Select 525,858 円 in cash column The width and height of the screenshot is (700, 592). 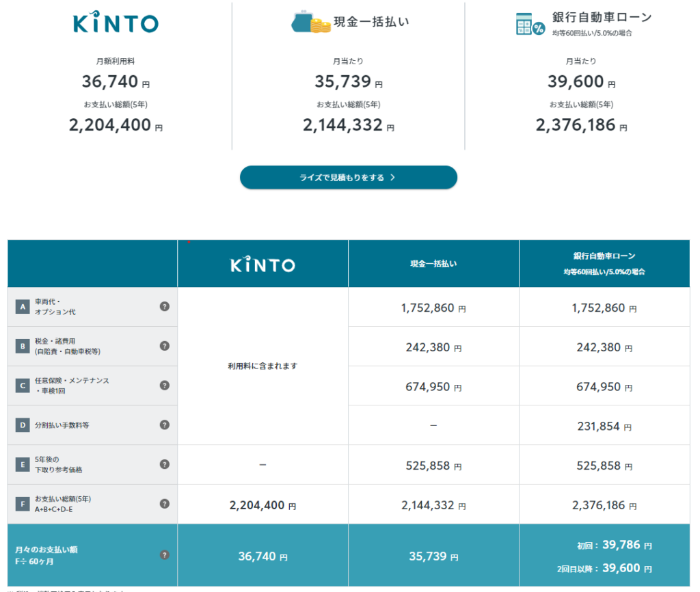click(x=433, y=466)
